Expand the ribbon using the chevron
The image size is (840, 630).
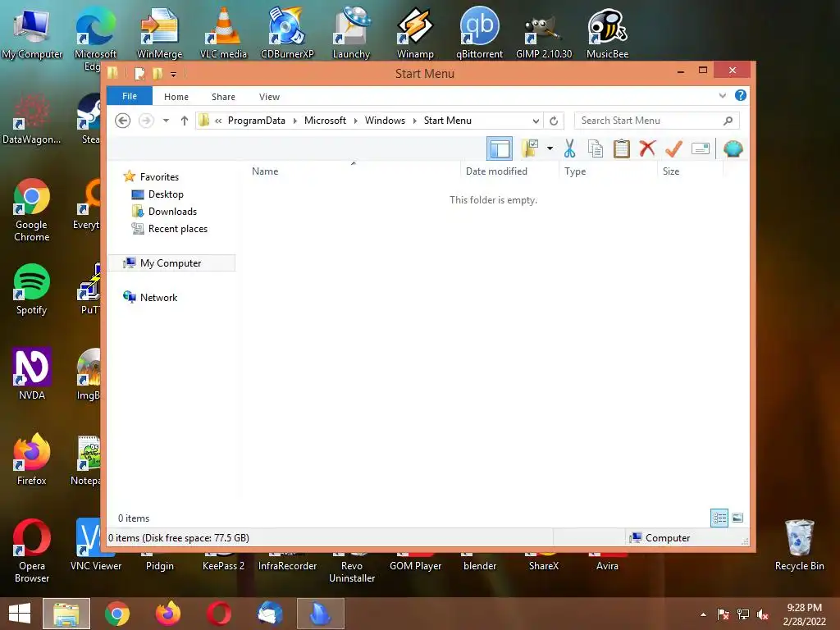point(722,96)
